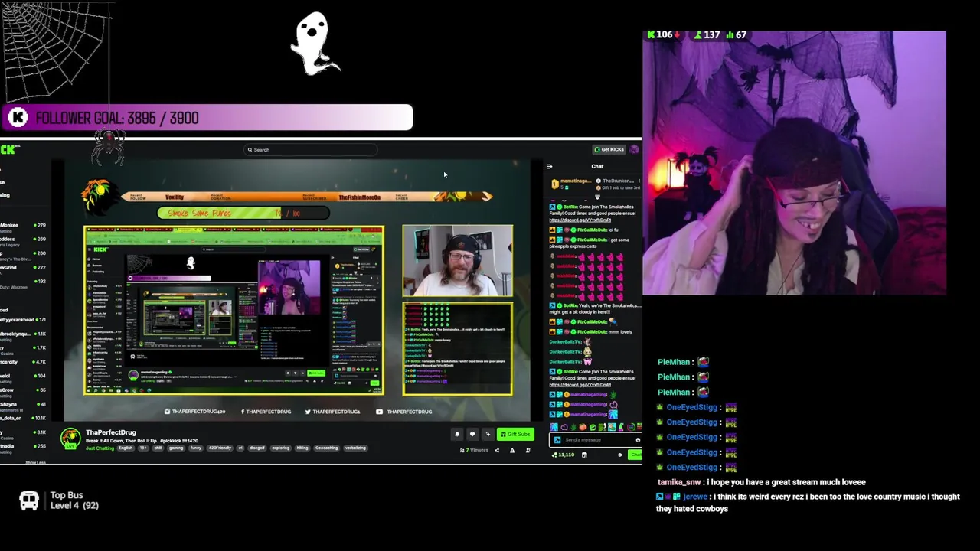Click the Chat panel title
This screenshot has height=551, width=980.
click(597, 166)
